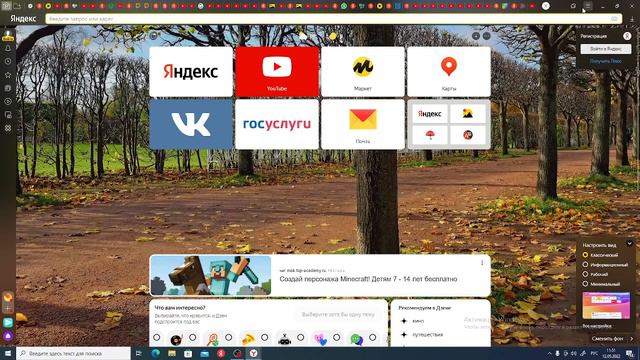The height and width of the screenshot is (360, 640).
Task: Click the Получить Плюс link
Action: [x=606, y=61]
